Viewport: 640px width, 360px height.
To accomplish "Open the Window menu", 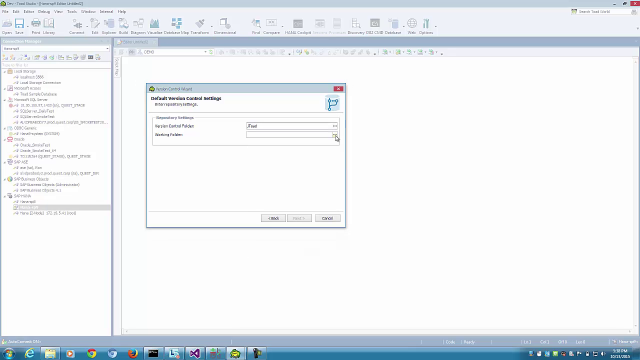I will [88, 11].
